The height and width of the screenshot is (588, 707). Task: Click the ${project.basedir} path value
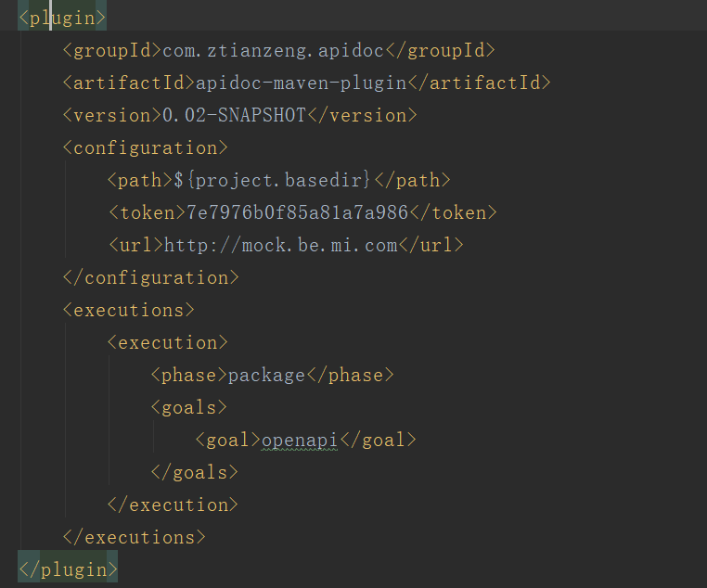(x=272, y=180)
